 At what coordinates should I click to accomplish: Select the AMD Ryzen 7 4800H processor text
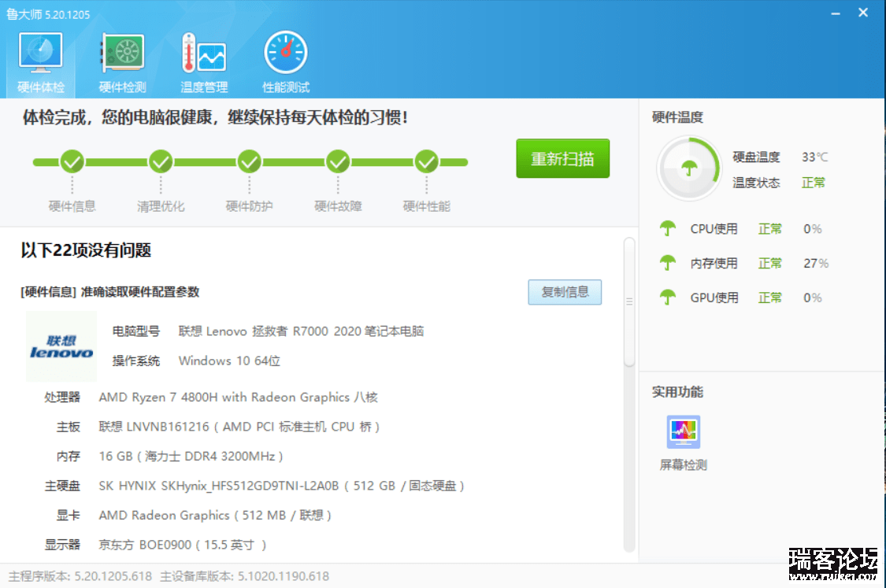pos(239,397)
